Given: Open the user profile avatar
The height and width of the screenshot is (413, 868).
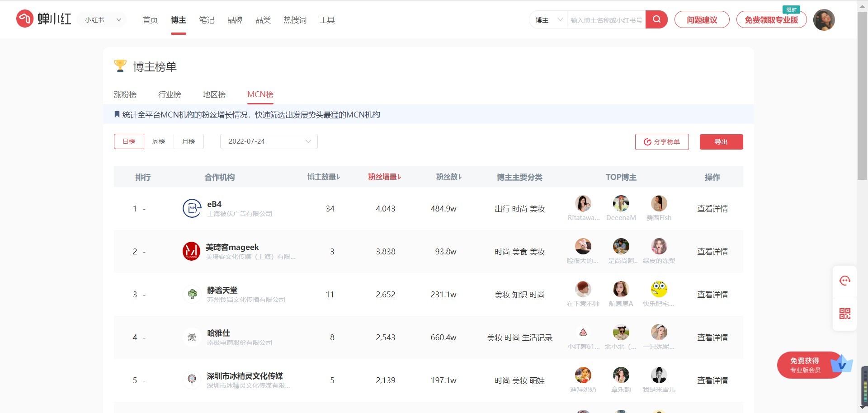Looking at the screenshot, I should [824, 20].
